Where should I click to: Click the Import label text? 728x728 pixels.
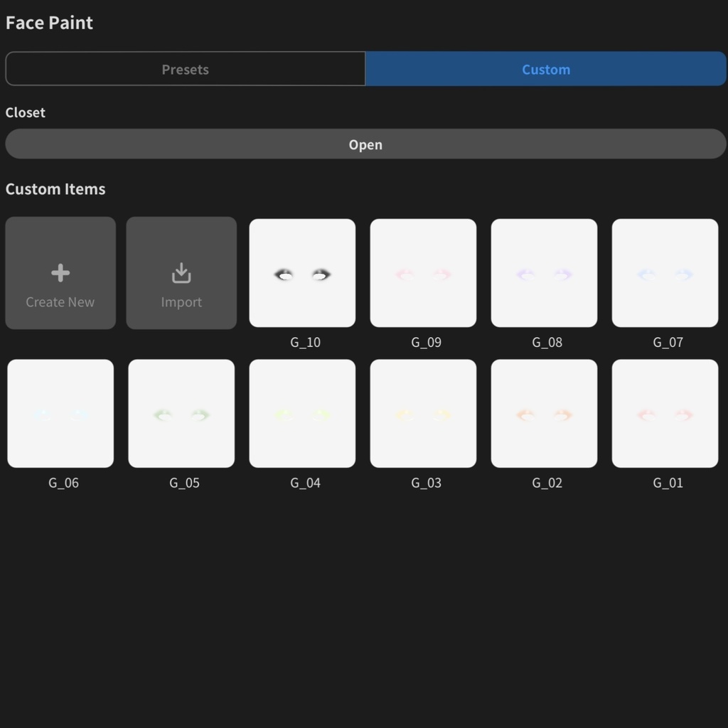[181, 302]
